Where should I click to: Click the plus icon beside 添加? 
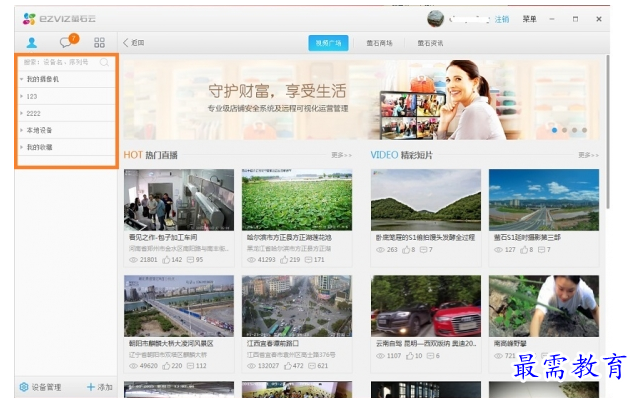(91, 387)
